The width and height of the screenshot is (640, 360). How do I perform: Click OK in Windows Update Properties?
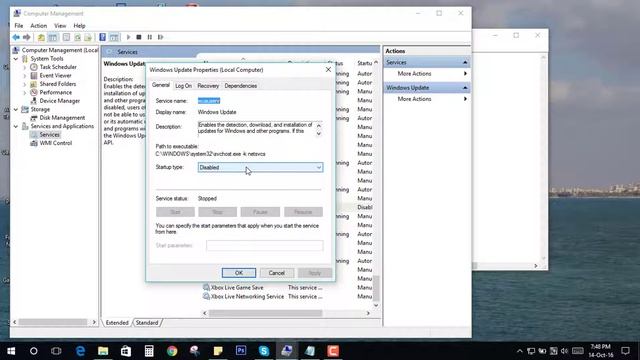(239, 273)
